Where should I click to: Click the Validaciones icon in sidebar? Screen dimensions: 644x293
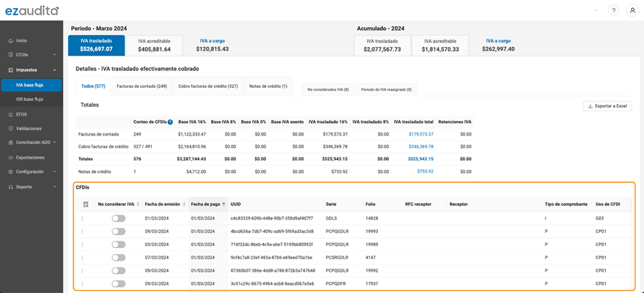click(x=11, y=128)
